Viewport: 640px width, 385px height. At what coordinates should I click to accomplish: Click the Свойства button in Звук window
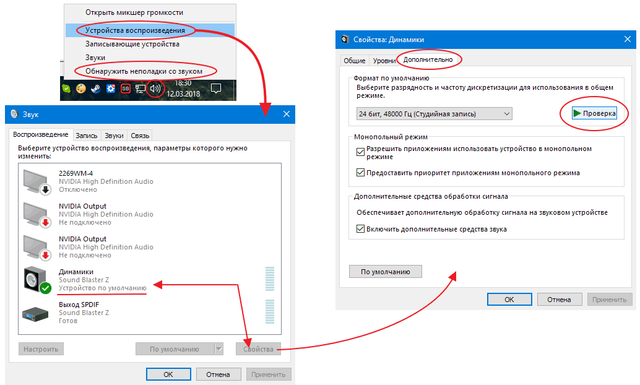click(x=258, y=349)
